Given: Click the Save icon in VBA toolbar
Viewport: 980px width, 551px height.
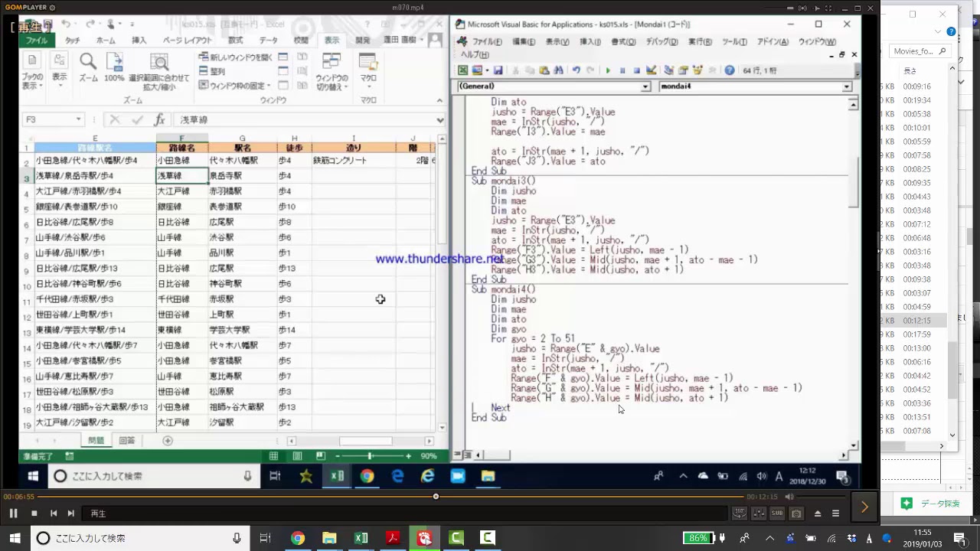Looking at the screenshot, I should 498,70.
